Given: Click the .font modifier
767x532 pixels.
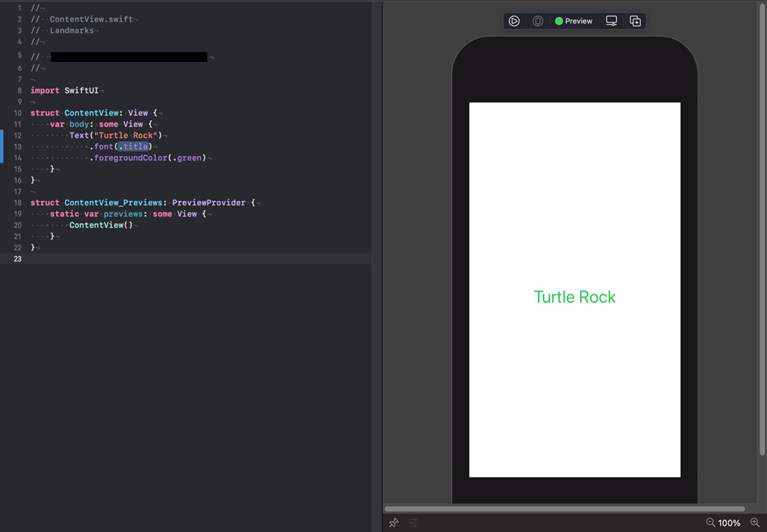Looking at the screenshot, I should pos(103,146).
